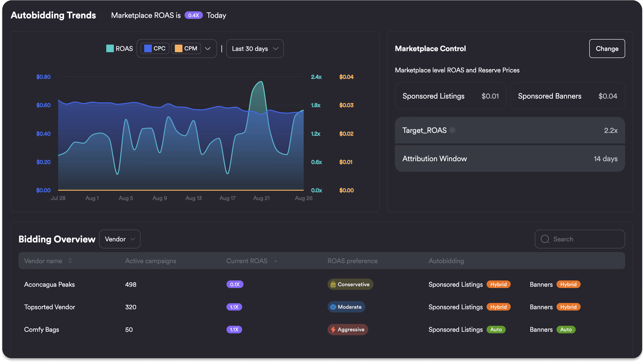Click the ROAS preference column header
The height and width of the screenshot is (362, 644).
pyautogui.click(x=352, y=261)
